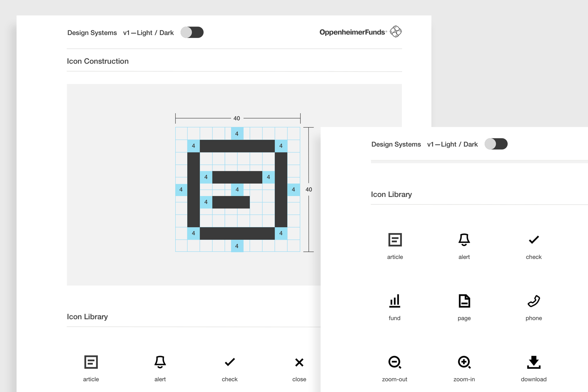588x392 pixels.
Task: Toggle the Light / Dark switch on left page
Action: click(x=192, y=33)
